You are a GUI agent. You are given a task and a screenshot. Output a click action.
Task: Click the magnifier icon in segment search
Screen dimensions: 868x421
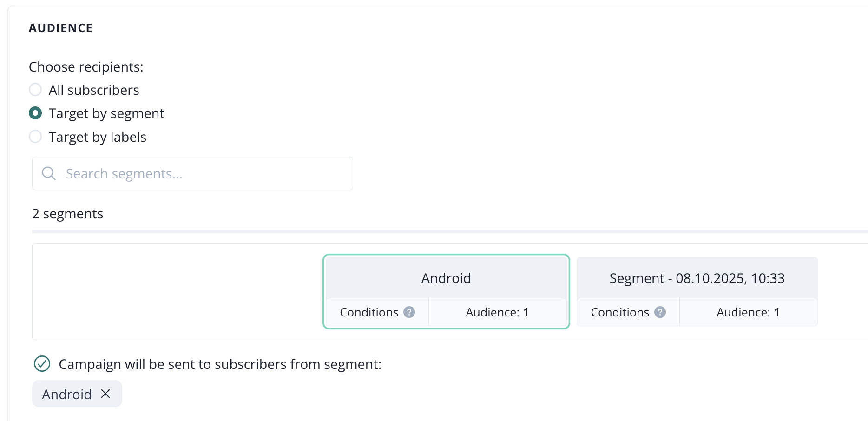49,173
